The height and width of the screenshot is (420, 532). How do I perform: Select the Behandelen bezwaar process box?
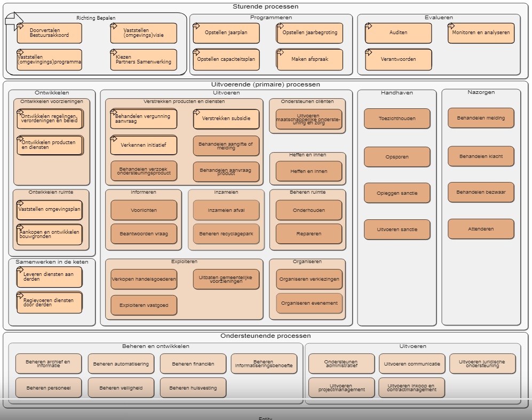[481, 192]
